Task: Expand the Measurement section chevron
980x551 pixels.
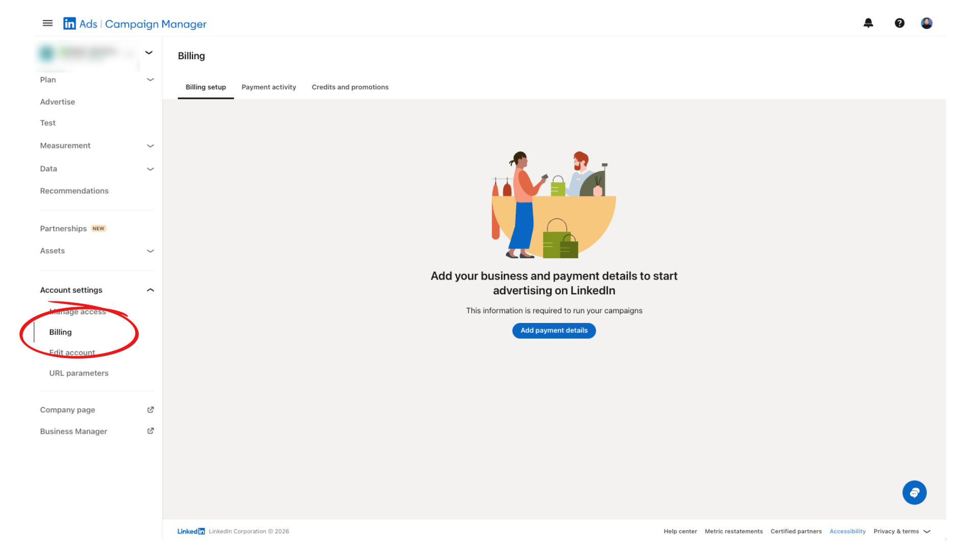Action: pos(151,146)
